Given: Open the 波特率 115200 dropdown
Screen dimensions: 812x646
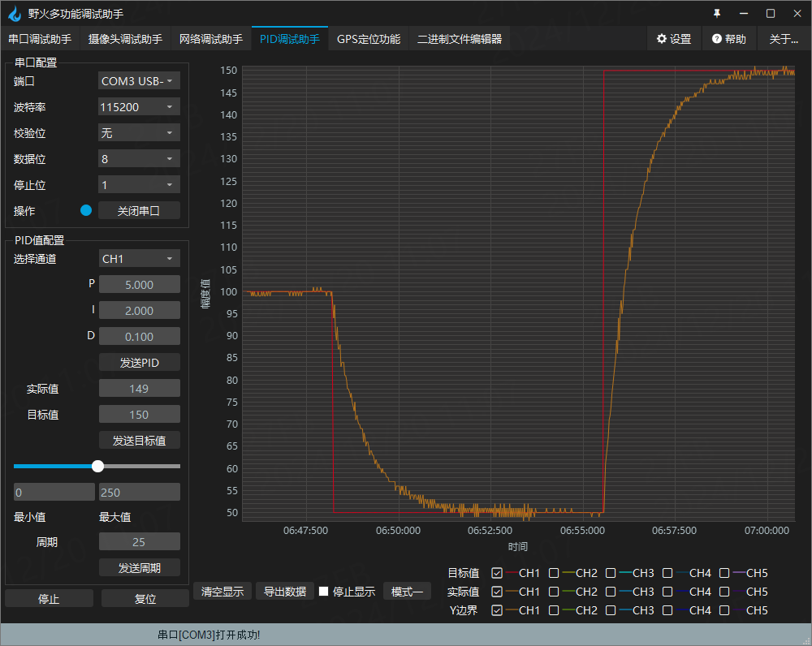Looking at the screenshot, I should pyautogui.click(x=139, y=106).
